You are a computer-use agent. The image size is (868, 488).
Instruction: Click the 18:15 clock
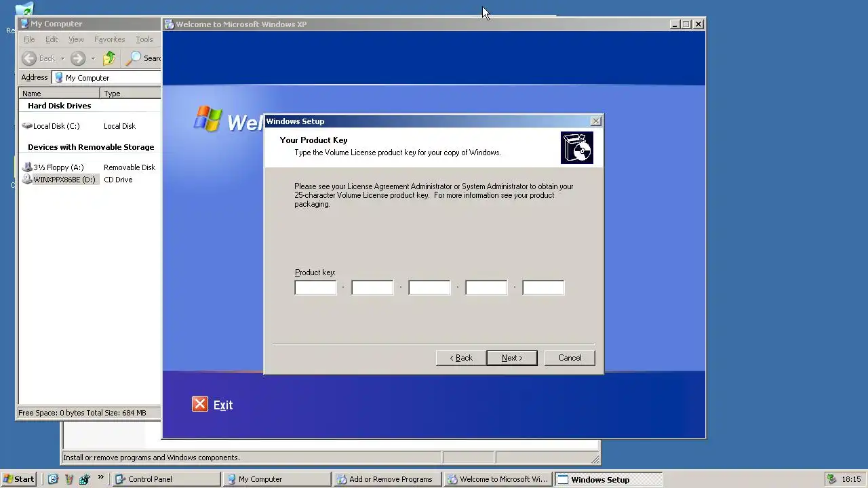(851, 479)
